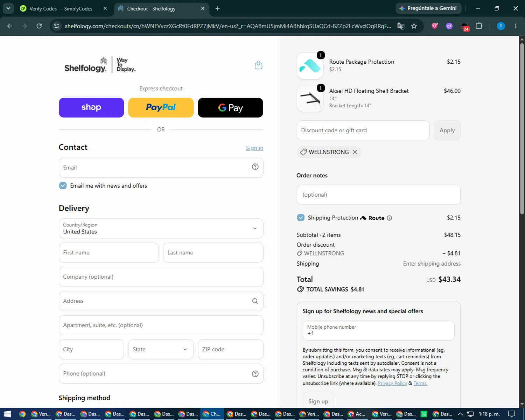Close the Verify Codes tab

pos(105,8)
